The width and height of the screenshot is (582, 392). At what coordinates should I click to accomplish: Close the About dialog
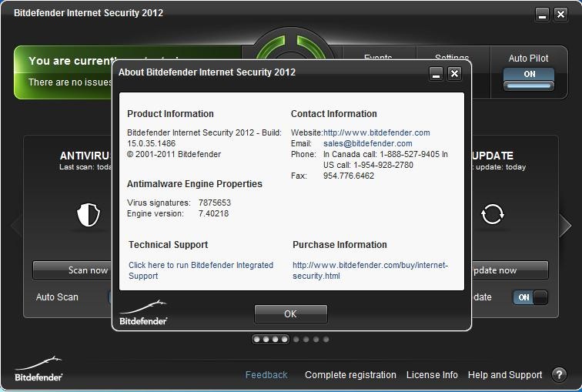point(454,73)
